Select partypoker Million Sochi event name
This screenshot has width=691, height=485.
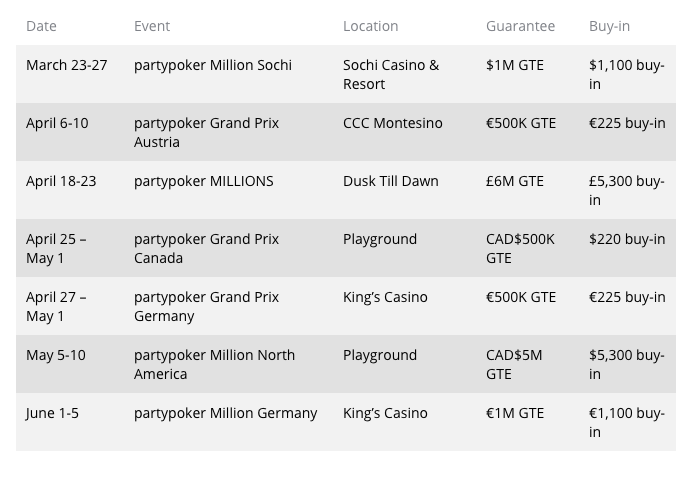click(x=213, y=65)
